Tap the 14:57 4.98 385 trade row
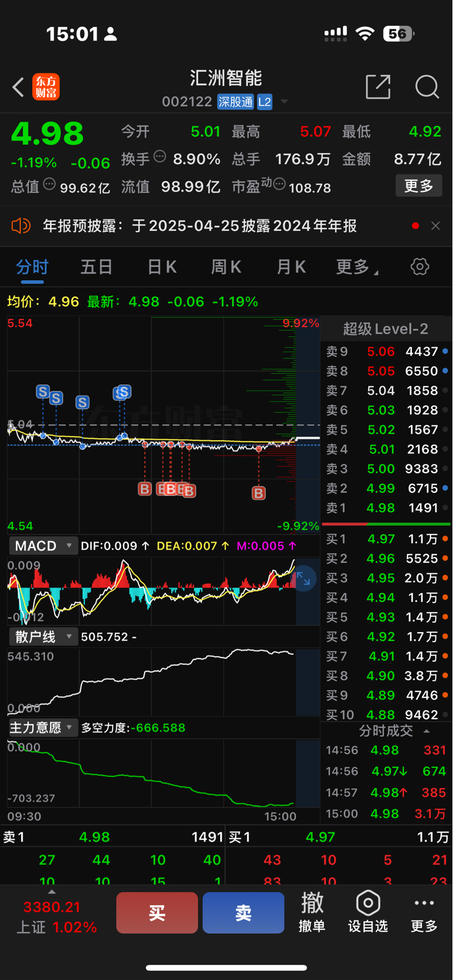 click(386, 793)
